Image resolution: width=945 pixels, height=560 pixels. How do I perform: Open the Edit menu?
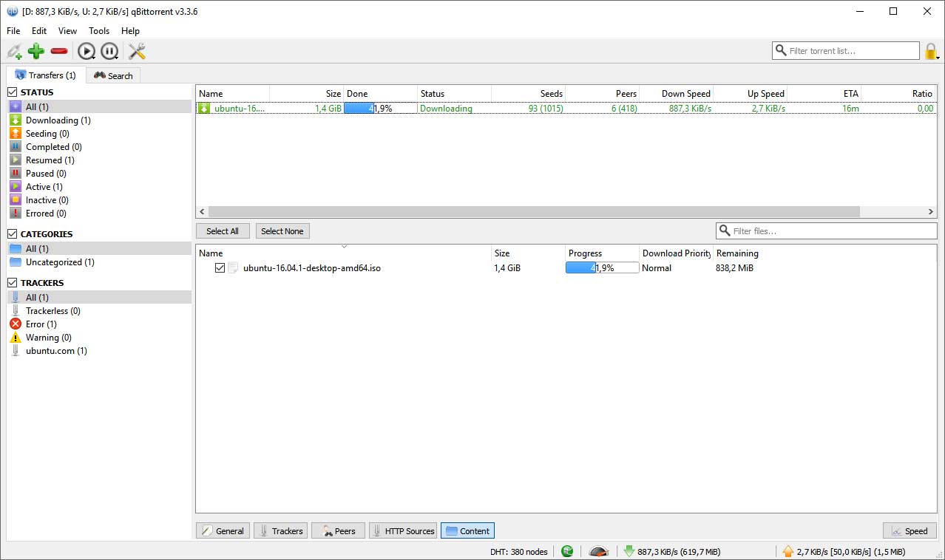39,31
